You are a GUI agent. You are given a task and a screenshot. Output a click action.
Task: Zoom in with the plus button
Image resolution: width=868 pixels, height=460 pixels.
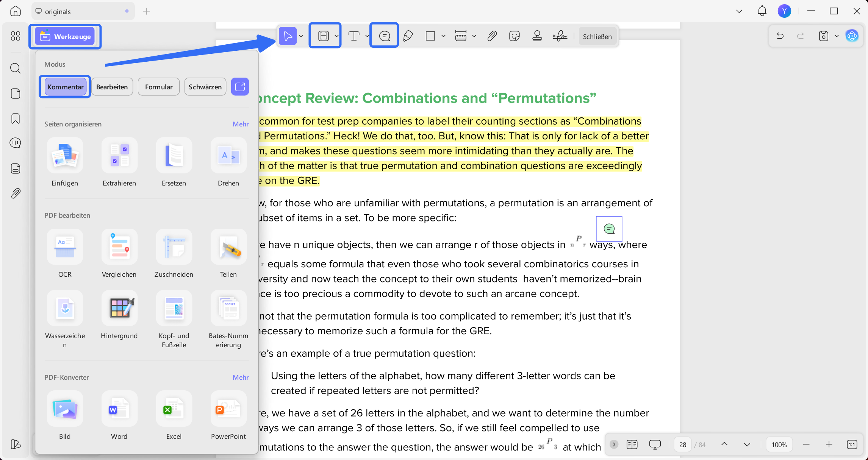click(829, 444)
